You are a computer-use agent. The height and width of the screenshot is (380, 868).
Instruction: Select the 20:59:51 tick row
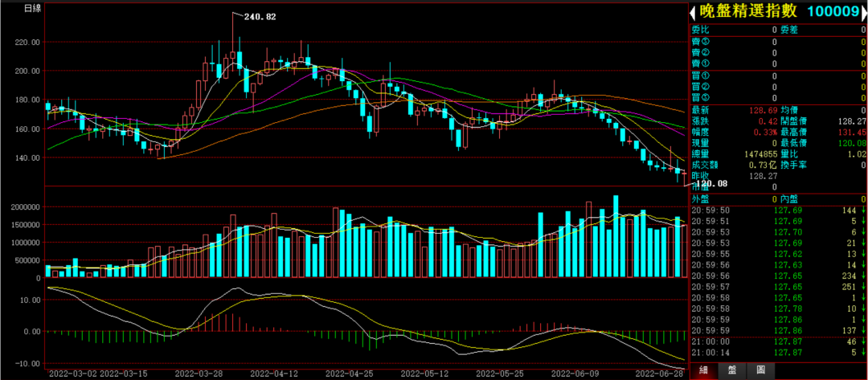(778, 221)
